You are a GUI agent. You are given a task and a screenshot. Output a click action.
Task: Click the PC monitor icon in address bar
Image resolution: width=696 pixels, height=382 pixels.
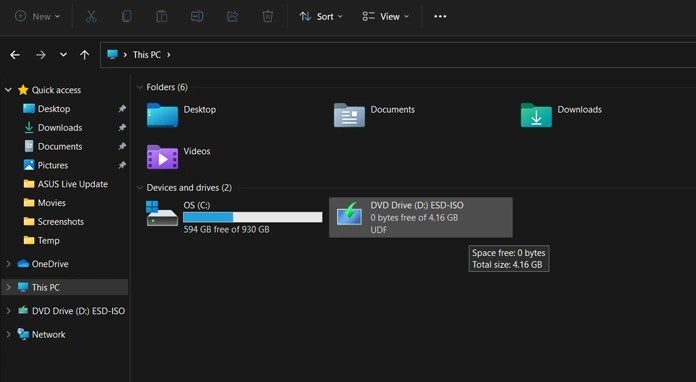click(112, 55)
